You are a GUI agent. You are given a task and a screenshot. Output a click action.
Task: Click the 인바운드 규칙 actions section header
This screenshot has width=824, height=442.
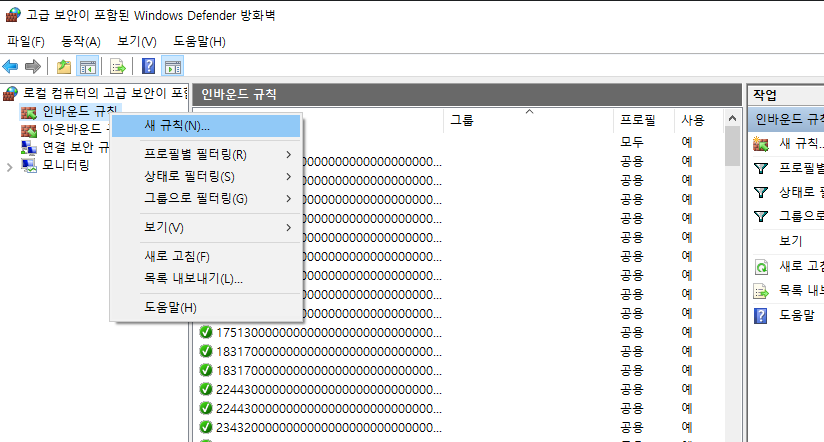[x=786, y=120]
